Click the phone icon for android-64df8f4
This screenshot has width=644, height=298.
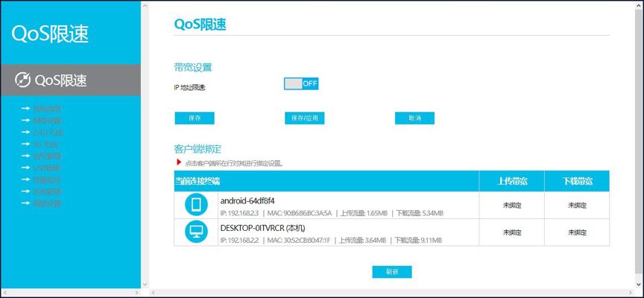(x=196, y=205)
